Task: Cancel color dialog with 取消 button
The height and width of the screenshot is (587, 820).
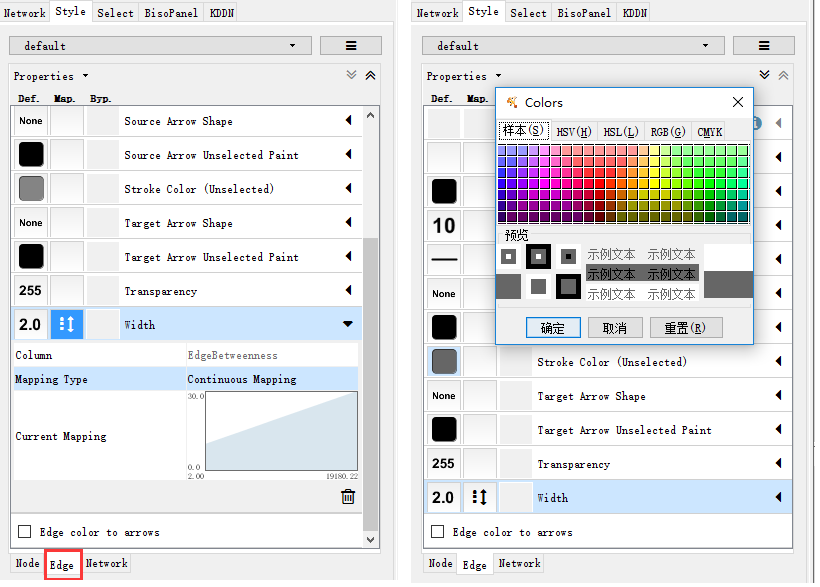Action: 614,328
